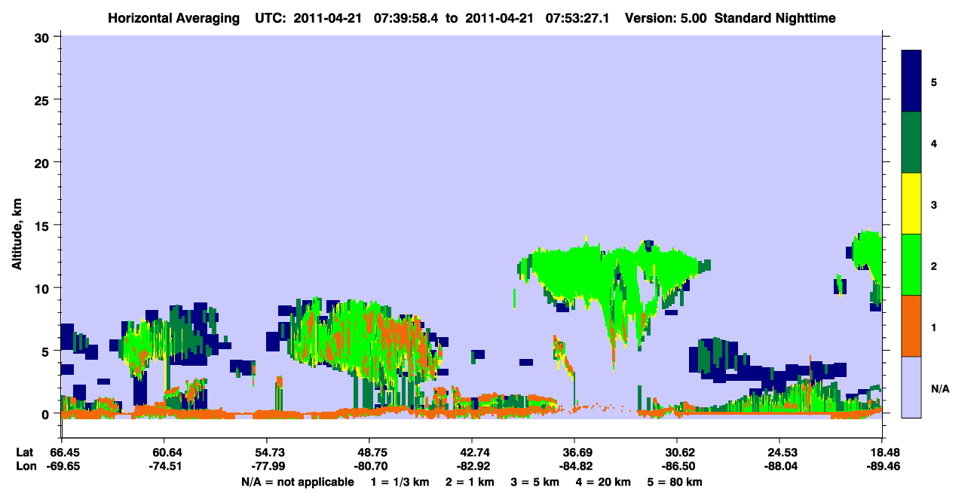Click legend text '1 = 1/3 km'
The width and height of the screenshot is (980, 503).
tap(400, 482)
